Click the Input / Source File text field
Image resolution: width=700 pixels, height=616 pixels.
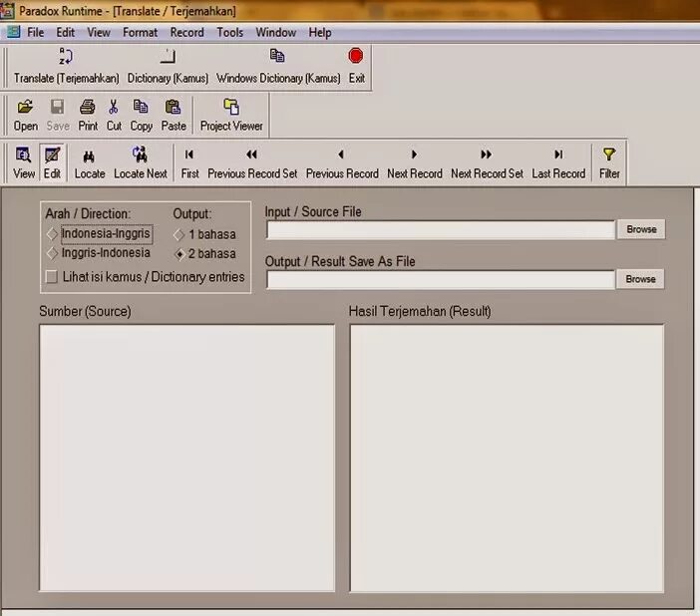click(x=441, y=230)
